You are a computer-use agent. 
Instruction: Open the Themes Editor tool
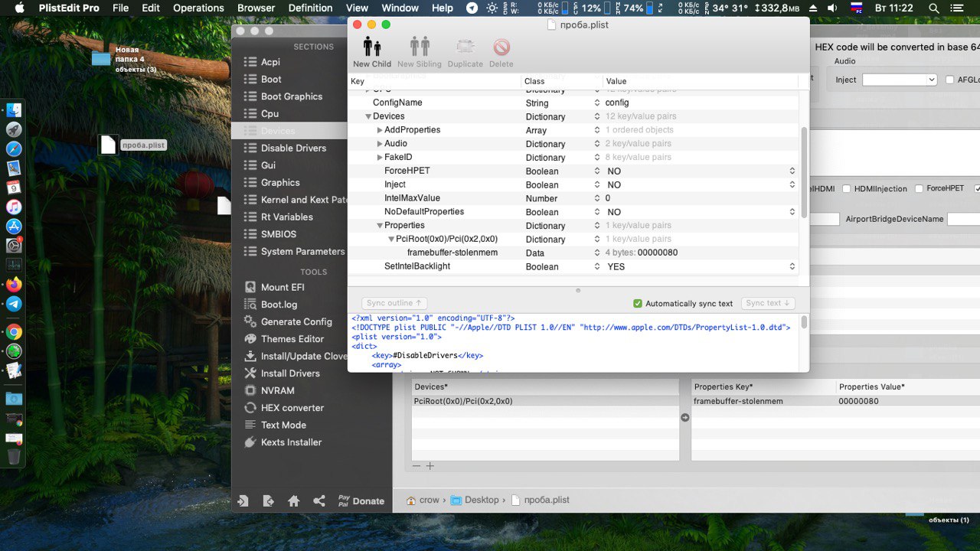(x=292, y=339)
